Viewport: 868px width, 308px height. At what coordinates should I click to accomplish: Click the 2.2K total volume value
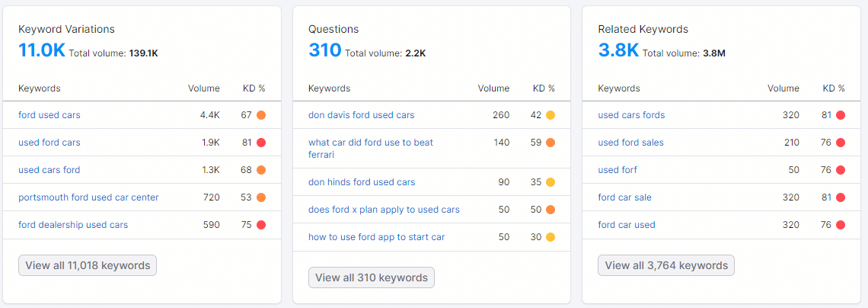pyautogui.click(x=416, y=53)
